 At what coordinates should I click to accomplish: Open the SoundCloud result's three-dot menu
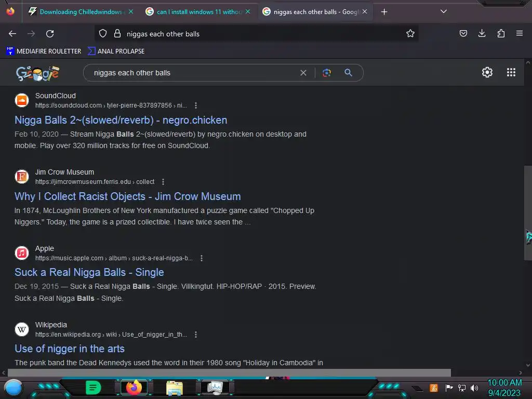[196, 105]
